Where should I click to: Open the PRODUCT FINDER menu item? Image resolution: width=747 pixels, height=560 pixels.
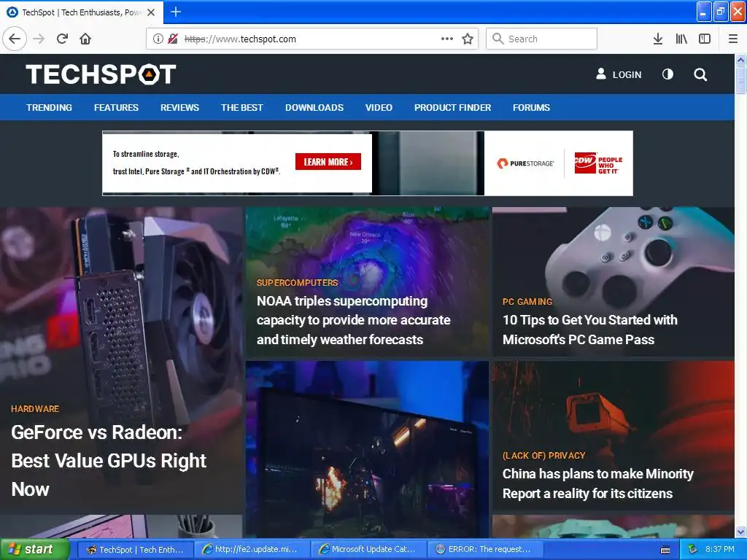pos(452,108)
